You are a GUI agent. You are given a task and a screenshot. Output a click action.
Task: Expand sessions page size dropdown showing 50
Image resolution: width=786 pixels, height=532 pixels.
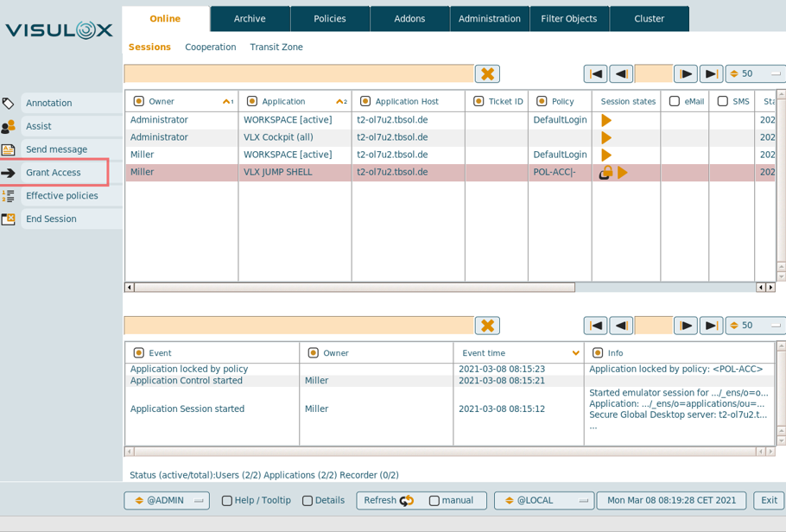pyautogui.click(x=756, y=74)
